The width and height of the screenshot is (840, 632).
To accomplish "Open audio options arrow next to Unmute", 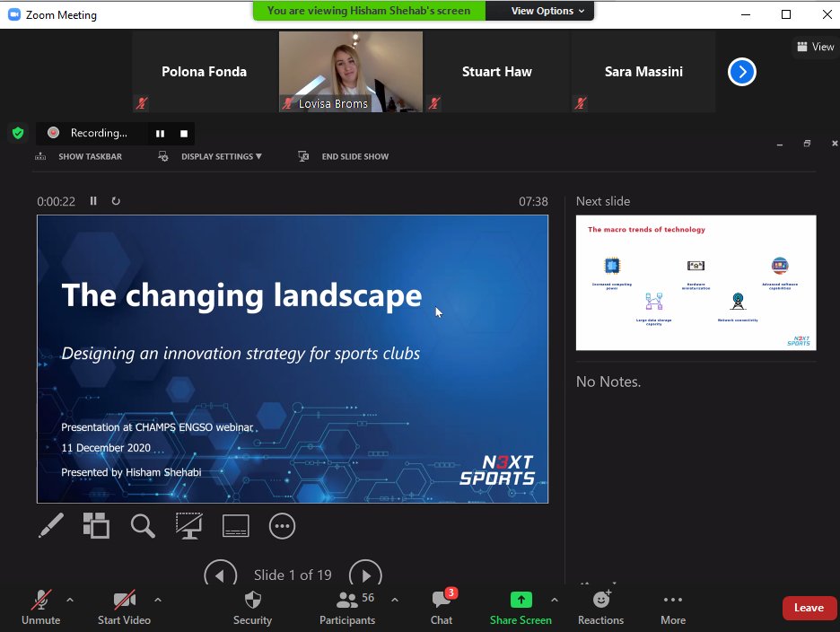I will (x=70, y=600).
